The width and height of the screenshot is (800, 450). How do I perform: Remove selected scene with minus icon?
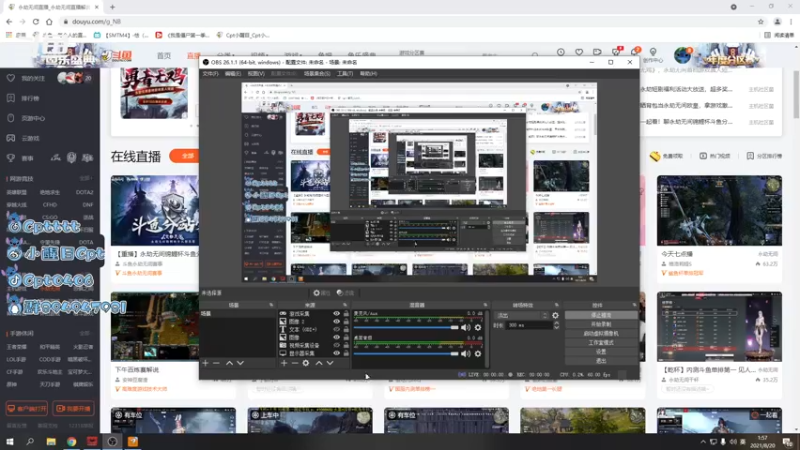tap(216, 363)
